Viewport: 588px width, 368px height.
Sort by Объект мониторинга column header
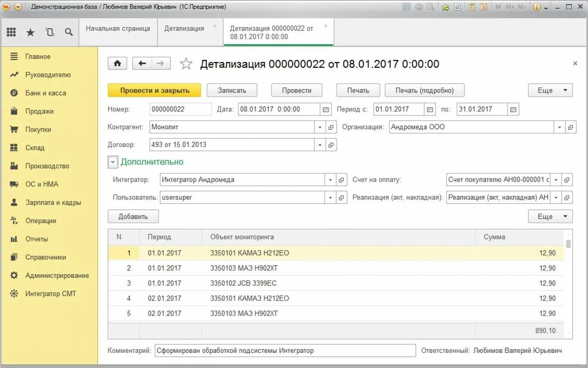coord(339,237)
